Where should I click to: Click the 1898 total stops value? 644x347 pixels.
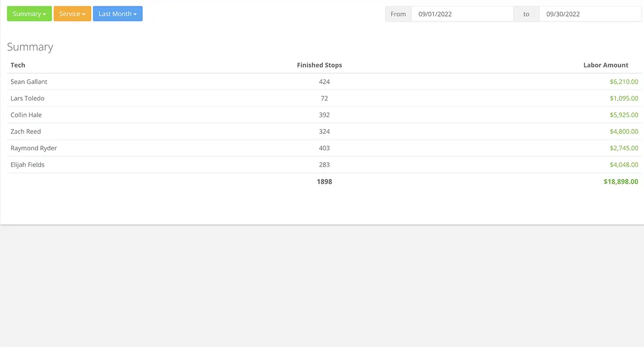click(324, 182)
